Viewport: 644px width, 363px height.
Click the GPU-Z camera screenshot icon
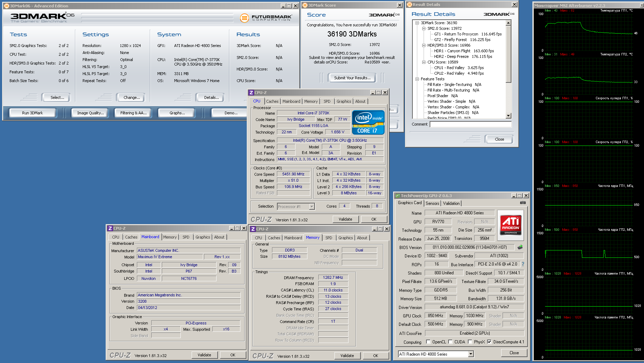523,203
